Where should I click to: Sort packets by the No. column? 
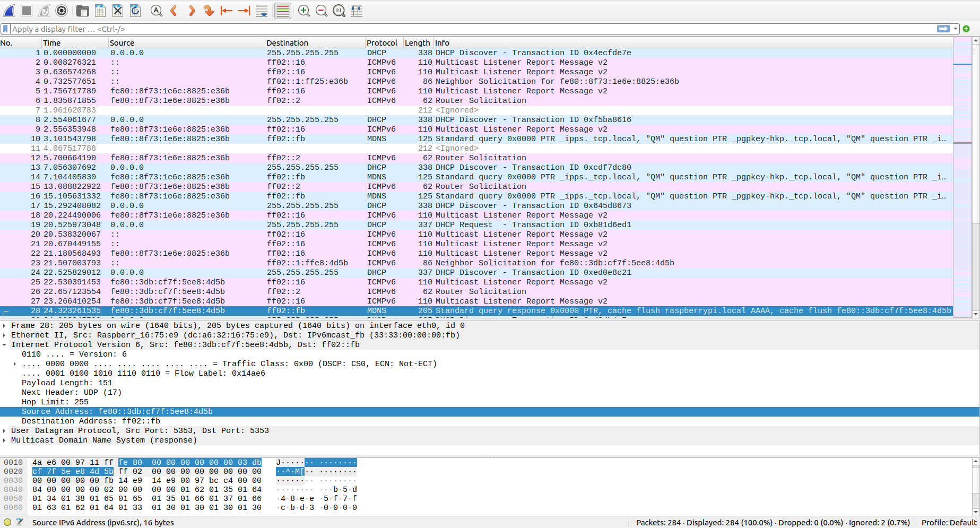[21, 43]
